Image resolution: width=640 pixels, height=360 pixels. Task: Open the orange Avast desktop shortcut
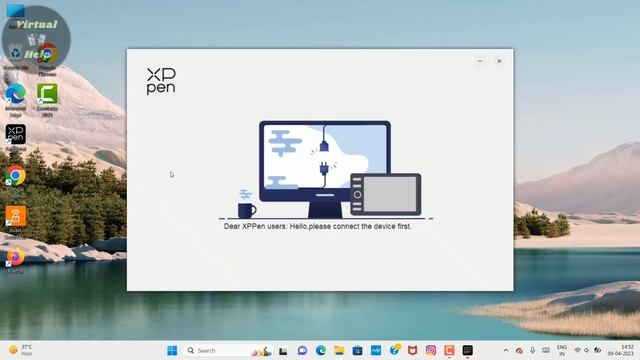pos(16,221)
